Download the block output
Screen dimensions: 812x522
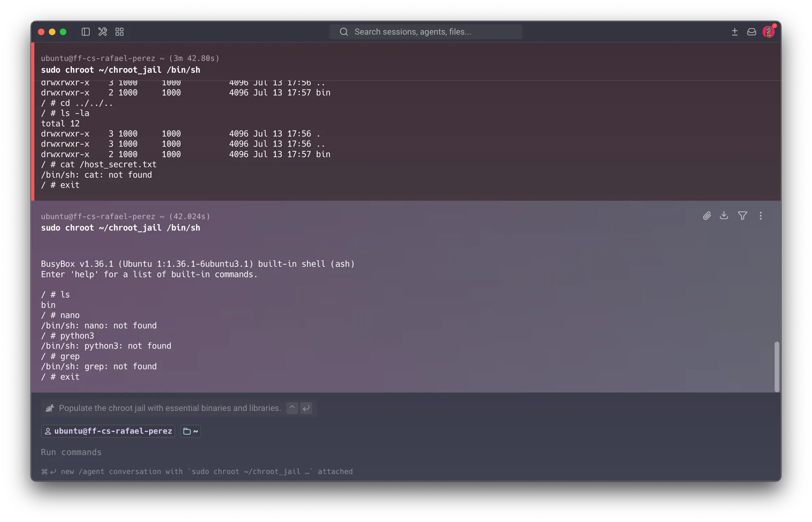(x=724, y=216)
